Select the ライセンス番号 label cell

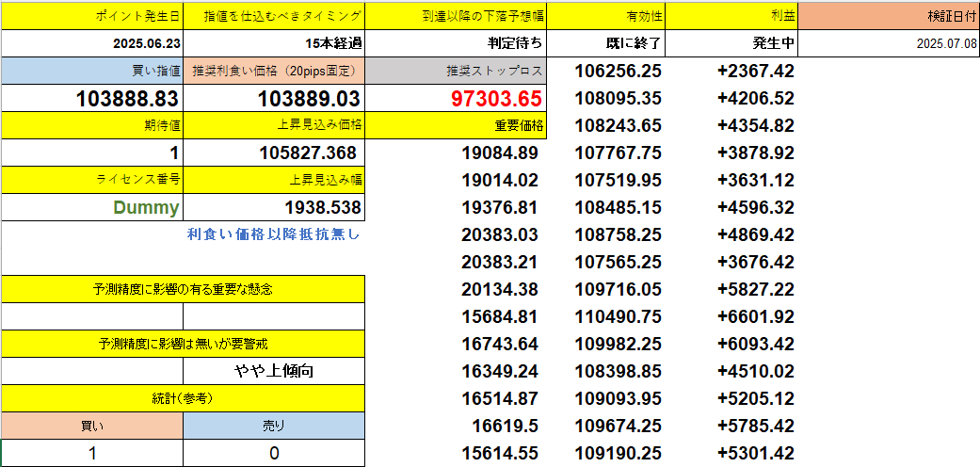(x=92, y=180)
